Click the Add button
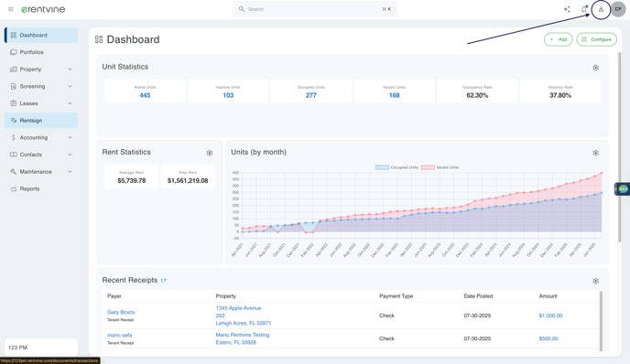630x364 pixels. coord(558,39)
